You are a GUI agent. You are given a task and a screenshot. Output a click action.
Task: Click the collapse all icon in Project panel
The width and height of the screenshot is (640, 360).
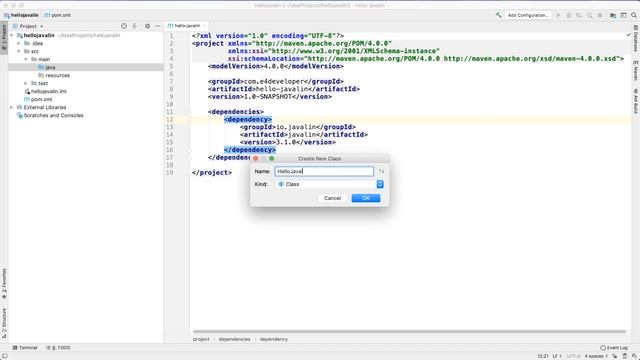pos(134,26)
